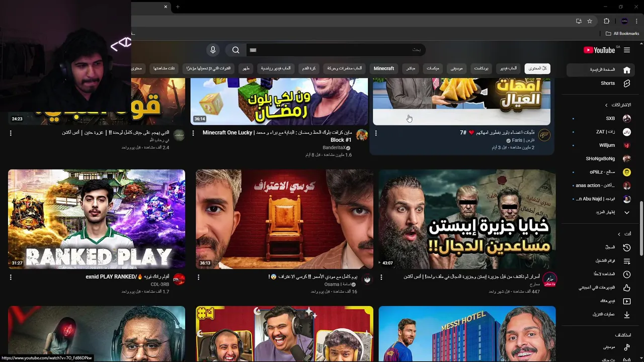This screenshot has width=644, height=362.
Task: Open exnid PLAY RANKED video title
Action: tap(128, 277)
